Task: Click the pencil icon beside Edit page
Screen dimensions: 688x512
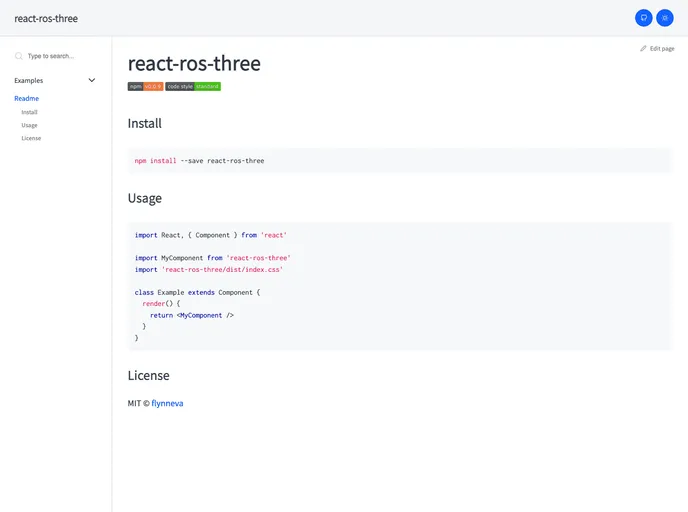Action: pos(643,48)
